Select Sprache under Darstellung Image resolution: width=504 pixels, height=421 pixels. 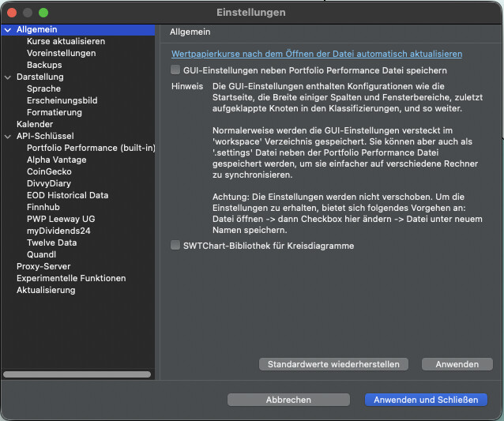pyautogui.click(x=43, y=89)
